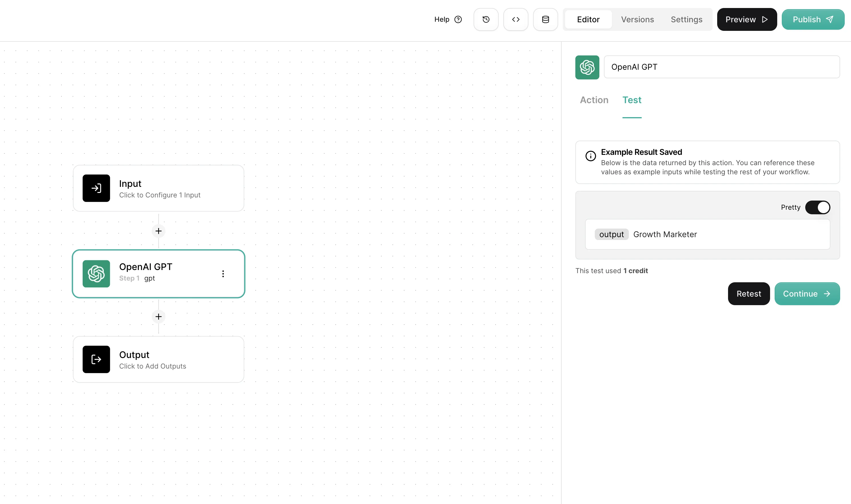
Task: Click the Output node exit icon
Action: click(96, 359)
